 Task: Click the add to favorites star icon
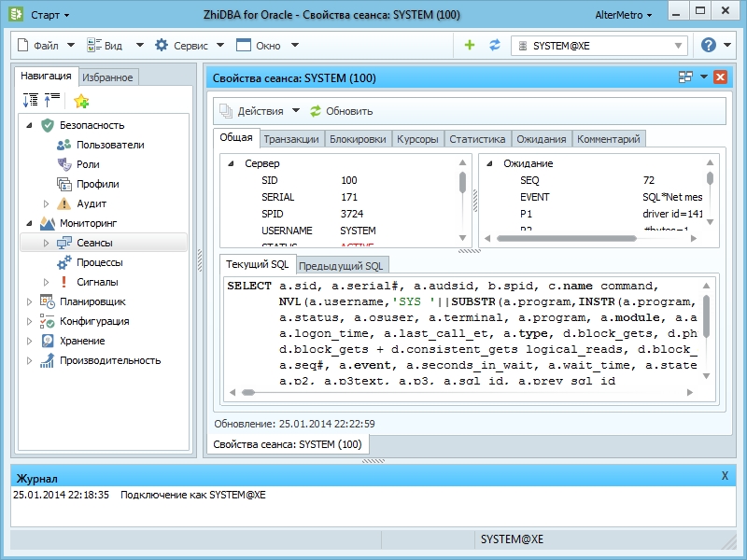point(81,101)
